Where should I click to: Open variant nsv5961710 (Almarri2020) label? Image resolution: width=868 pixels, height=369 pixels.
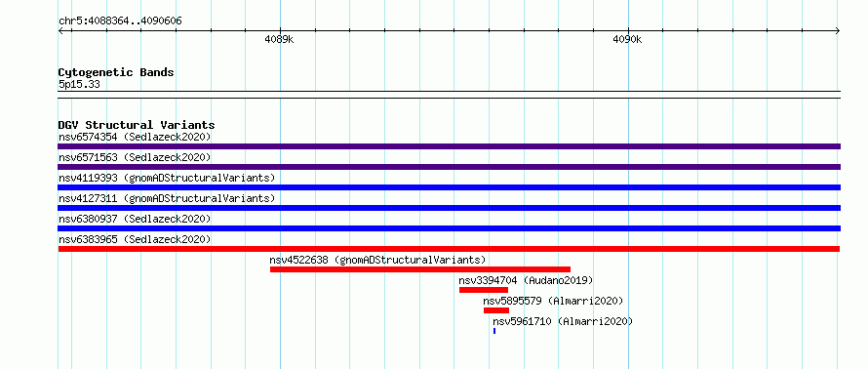point(563,321)
